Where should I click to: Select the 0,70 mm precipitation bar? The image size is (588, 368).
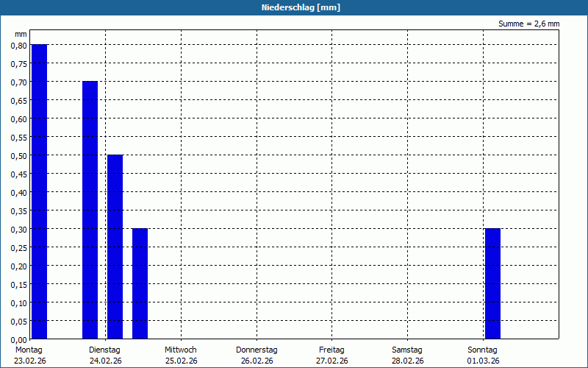pos(90,210)
